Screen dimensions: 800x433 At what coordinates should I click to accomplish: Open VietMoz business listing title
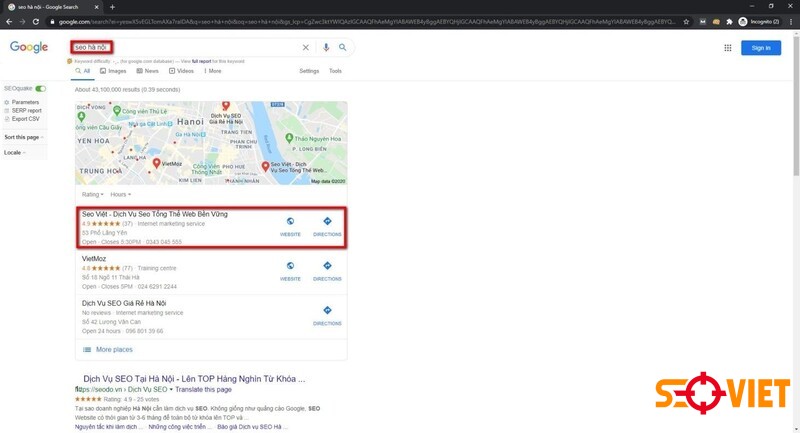click(x=94, y=259)
